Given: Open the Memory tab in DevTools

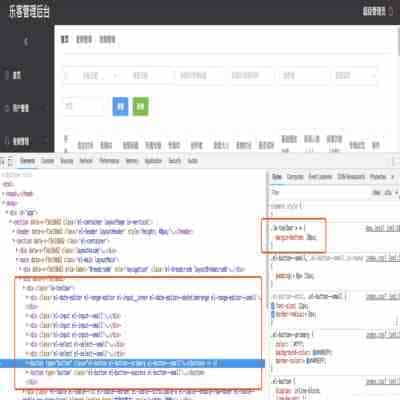Looking at the screenshot, I should coord(132,161).
